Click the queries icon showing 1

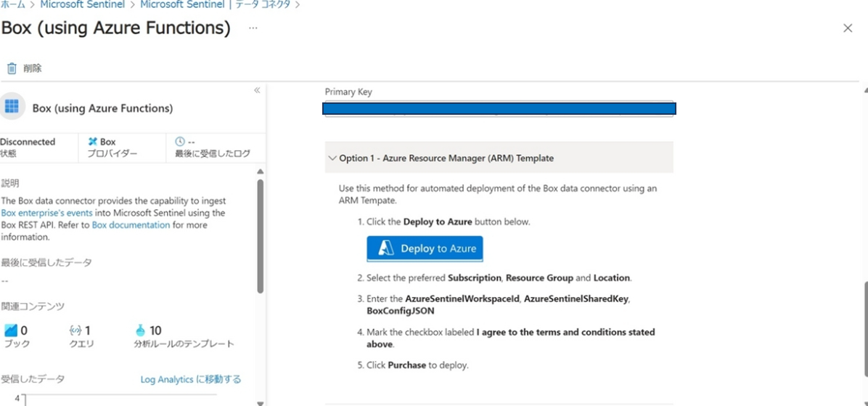pyautogui.click(x=75, y=330)
